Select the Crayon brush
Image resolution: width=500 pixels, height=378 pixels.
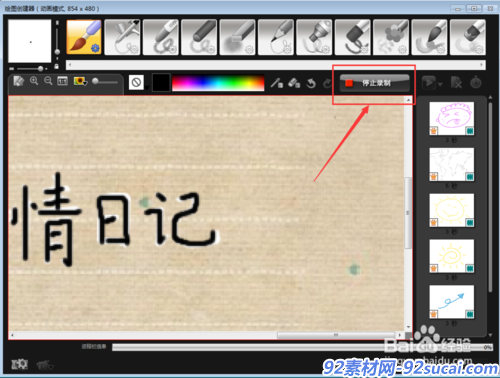click(161, 37)
